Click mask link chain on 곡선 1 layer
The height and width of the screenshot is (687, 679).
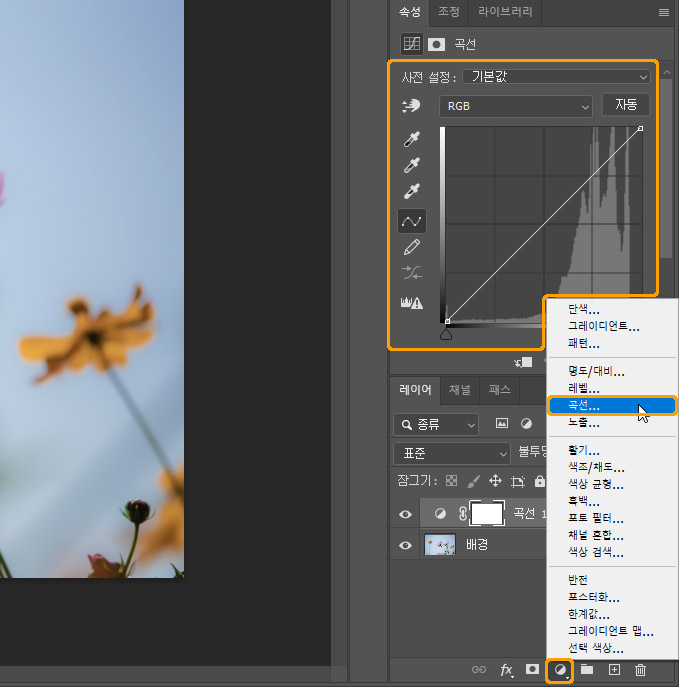463,513
